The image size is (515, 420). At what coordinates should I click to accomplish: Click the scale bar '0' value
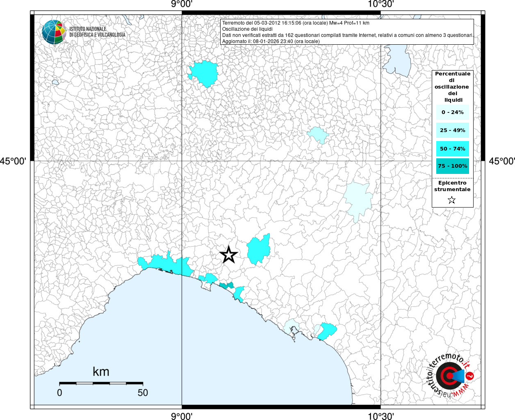tap(59, 393)
